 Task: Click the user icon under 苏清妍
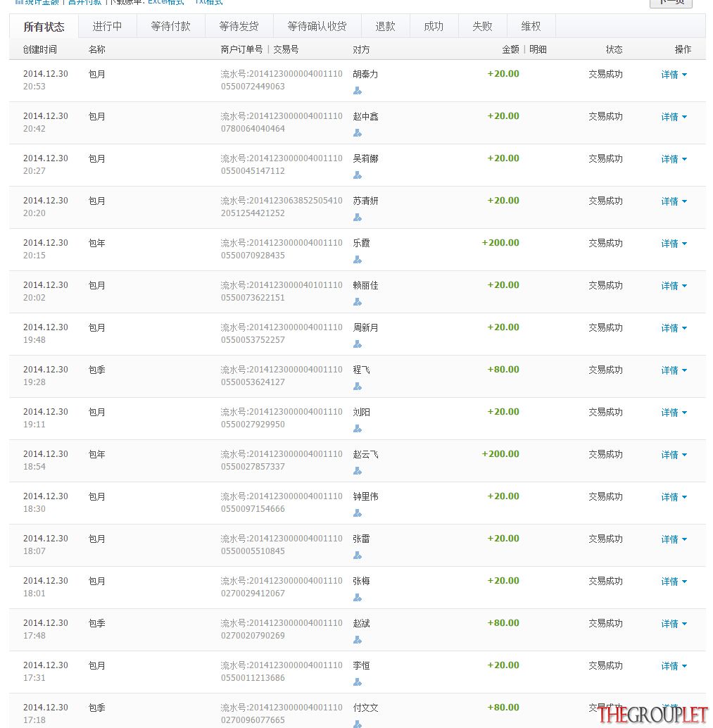[357, 218]
